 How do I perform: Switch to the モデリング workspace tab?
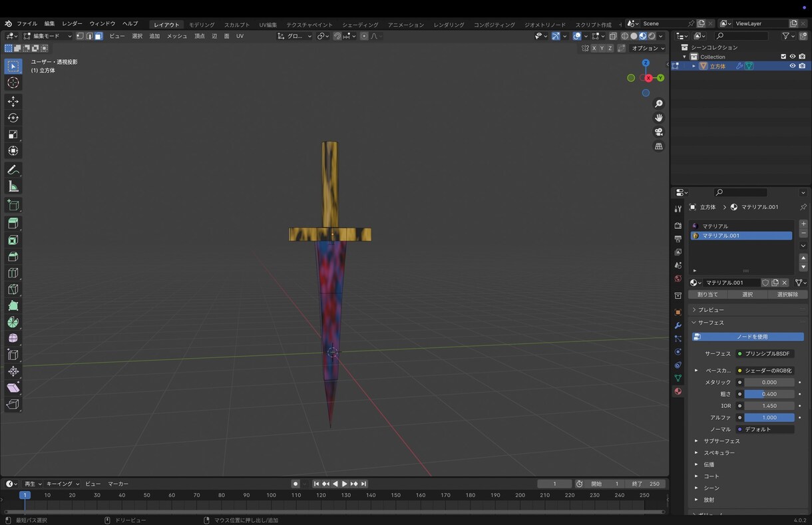202,25
